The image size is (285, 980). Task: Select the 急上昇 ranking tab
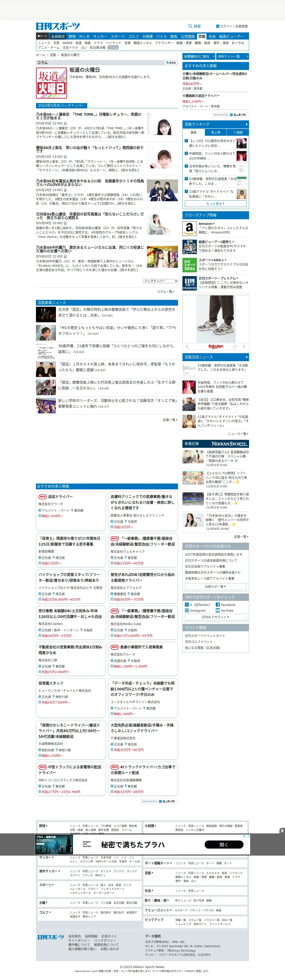pos(216,132)
